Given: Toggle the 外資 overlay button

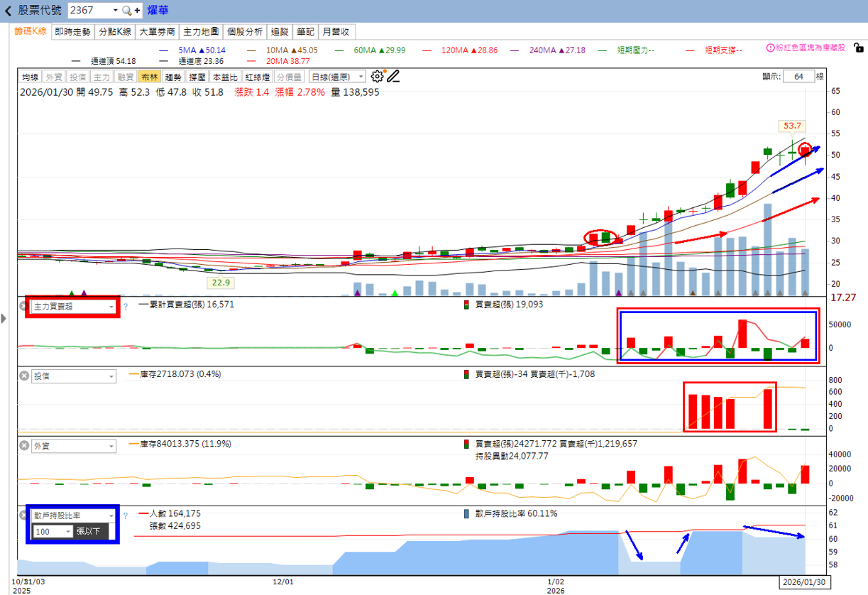Looking at the screenshot, I should coord(54,77).
